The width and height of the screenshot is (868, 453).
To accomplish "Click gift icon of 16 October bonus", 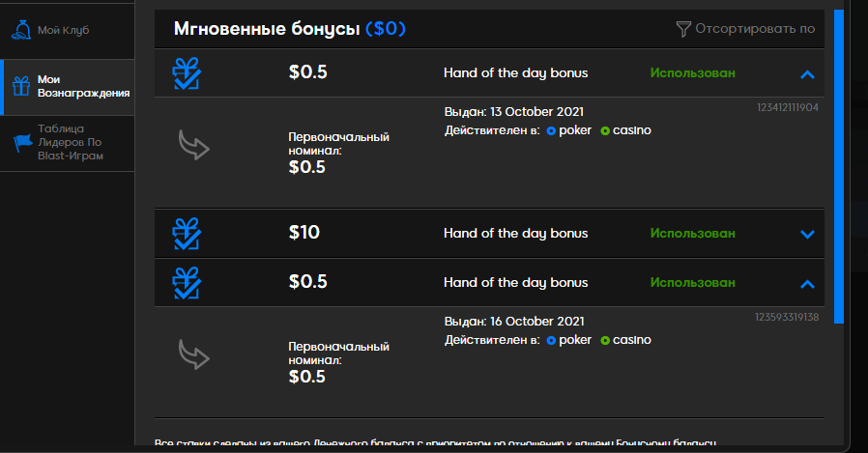I will pos(187,283).
